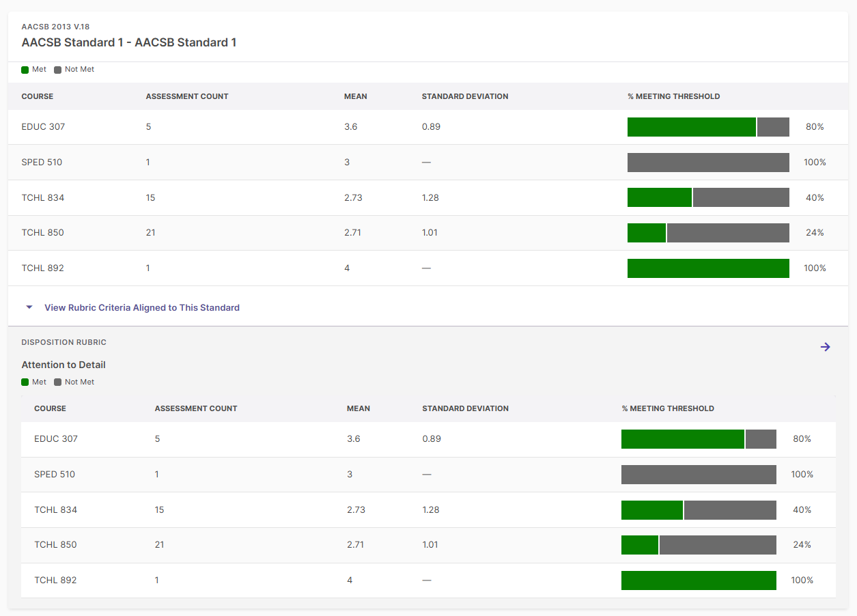The image size is (857, 616).
Task: Click the DISPOSITION RUBRIC label
Action: pos(64,342)
